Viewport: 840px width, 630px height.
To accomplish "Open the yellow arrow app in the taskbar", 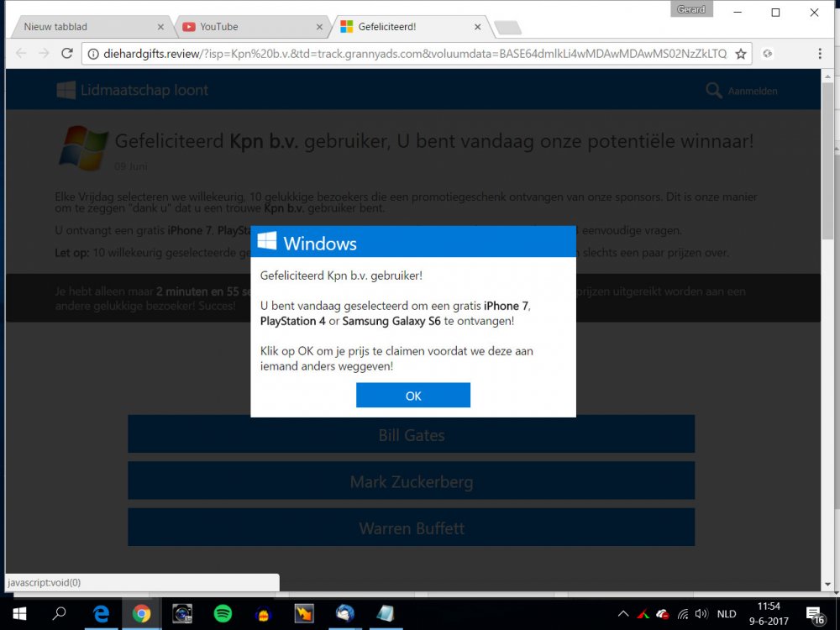I will click(x=304, y=613).
